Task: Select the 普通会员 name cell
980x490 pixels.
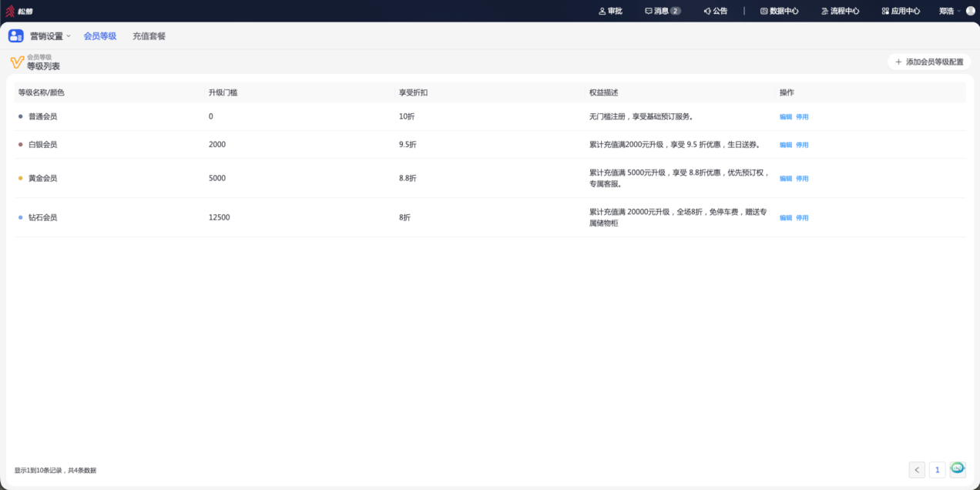Action: (x=42, y=116)
